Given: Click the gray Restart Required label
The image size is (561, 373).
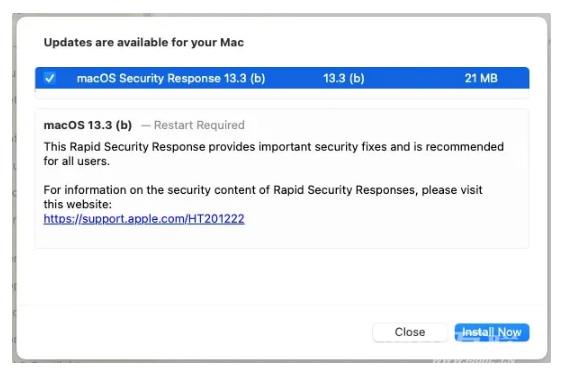Looking at the screenshot, I should (199, 125).
